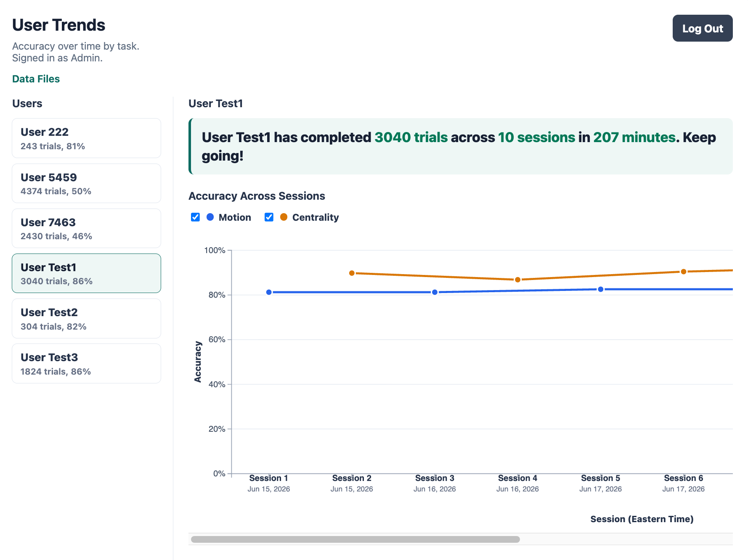Viewport: 748px width, 560px height.
Task: Click Centrality data point at Session 6
Action: tap(683, 272)
